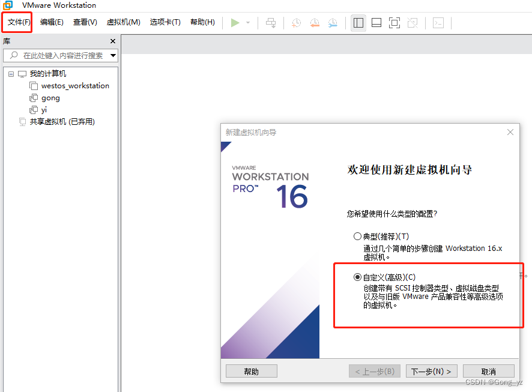Click the shared VMs icon
This screenshot has height=392, width=532.
[22, 122]
